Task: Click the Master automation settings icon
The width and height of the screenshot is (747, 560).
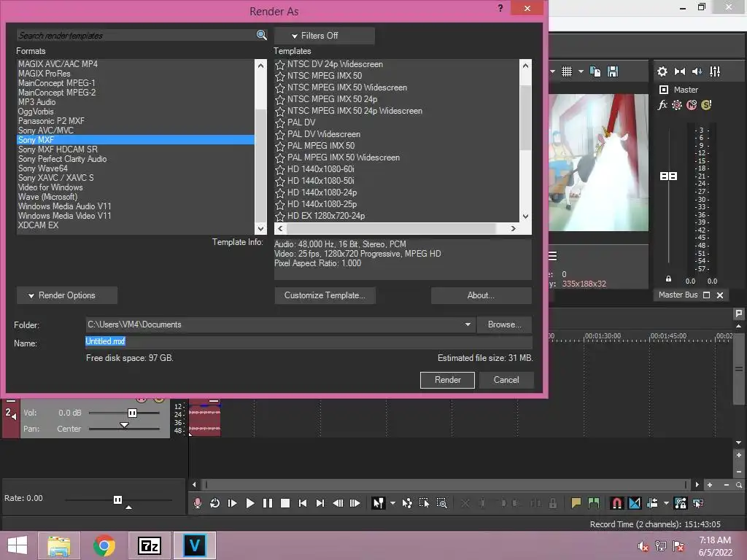Action: 676,105
